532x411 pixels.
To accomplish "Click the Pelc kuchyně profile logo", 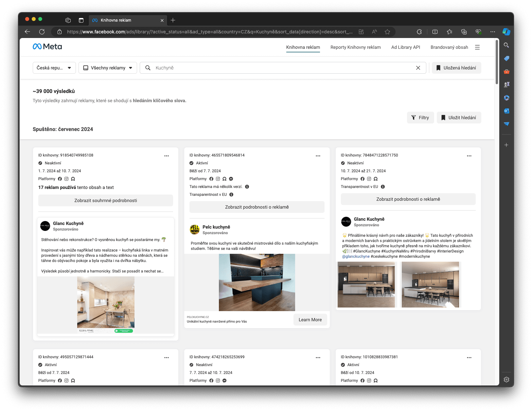I will click(195, 230).
